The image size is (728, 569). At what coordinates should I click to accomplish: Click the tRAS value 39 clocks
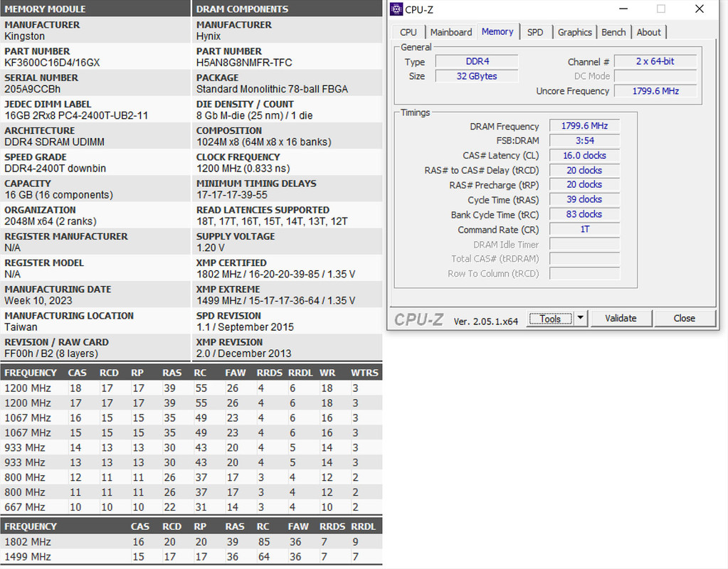tap(584, 200)
